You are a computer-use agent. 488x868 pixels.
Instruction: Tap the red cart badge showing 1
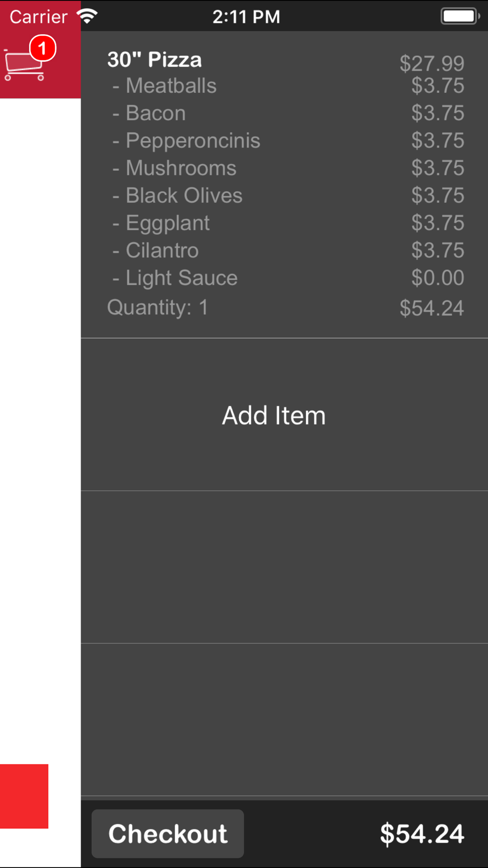[42, 48]
